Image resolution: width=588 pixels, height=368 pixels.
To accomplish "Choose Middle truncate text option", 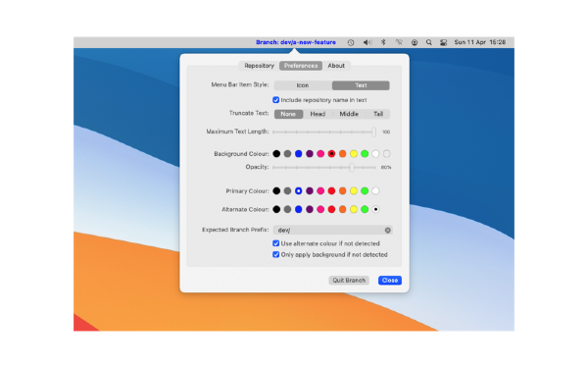I will pyautogui.click(x=349, y=114).
